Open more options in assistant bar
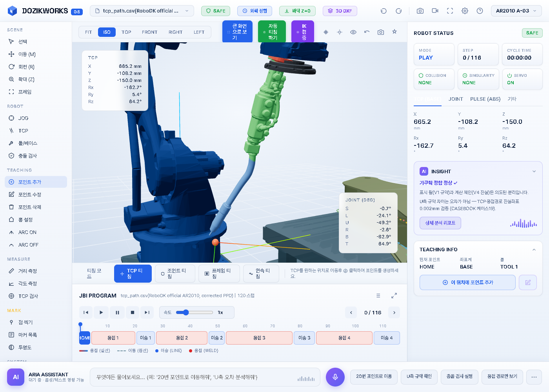Viewport: 549px width, 392px height. [x=534, y=377]
